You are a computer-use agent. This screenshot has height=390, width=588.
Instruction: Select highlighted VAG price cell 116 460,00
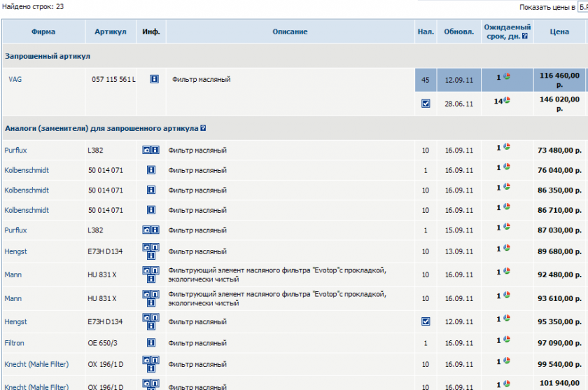pyautogui.click(x=559, y=80)
